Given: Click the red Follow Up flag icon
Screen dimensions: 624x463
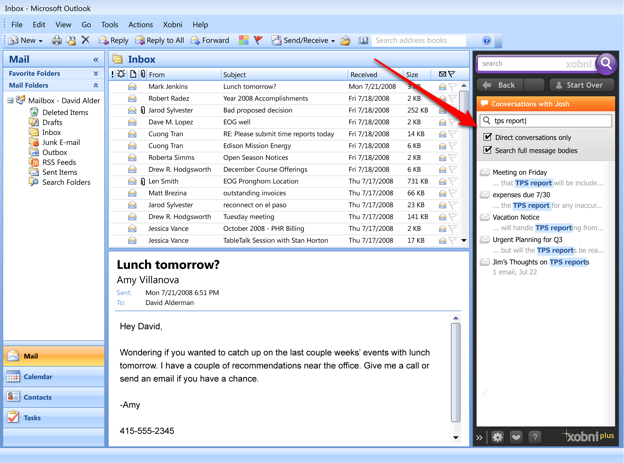Looking at the screenshot, I should (x=258, y=41).
